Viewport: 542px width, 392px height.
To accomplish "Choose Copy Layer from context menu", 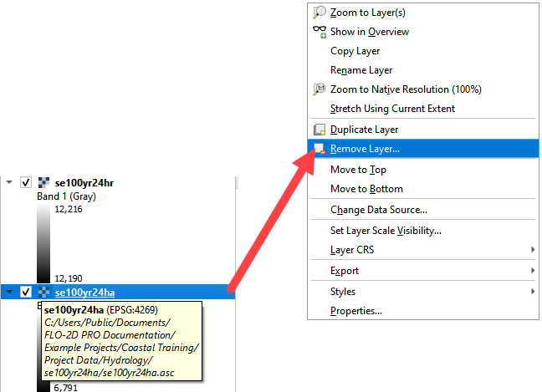I will pyautogui.click(x=355, y=51).
